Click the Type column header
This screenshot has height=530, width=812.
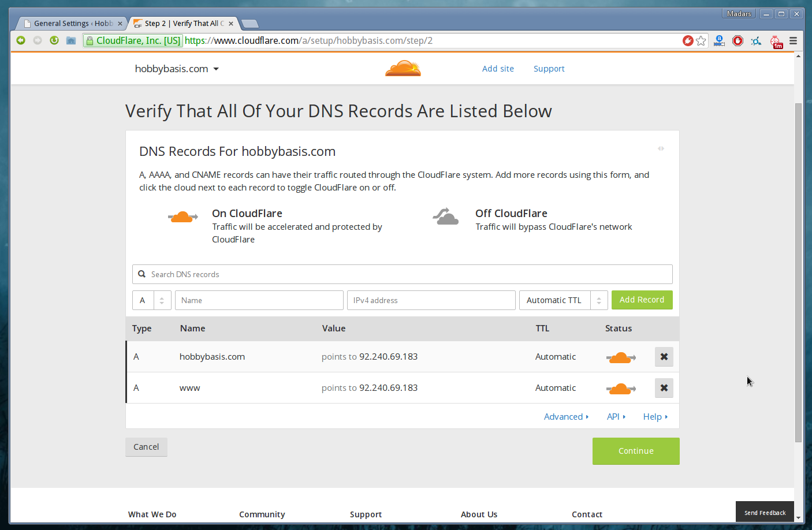tap(141, 329)
